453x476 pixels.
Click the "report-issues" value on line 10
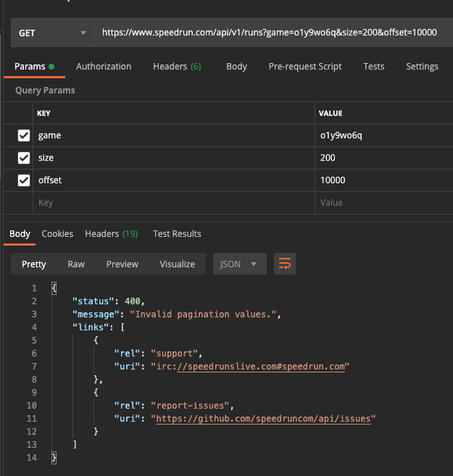click(190, 406)
